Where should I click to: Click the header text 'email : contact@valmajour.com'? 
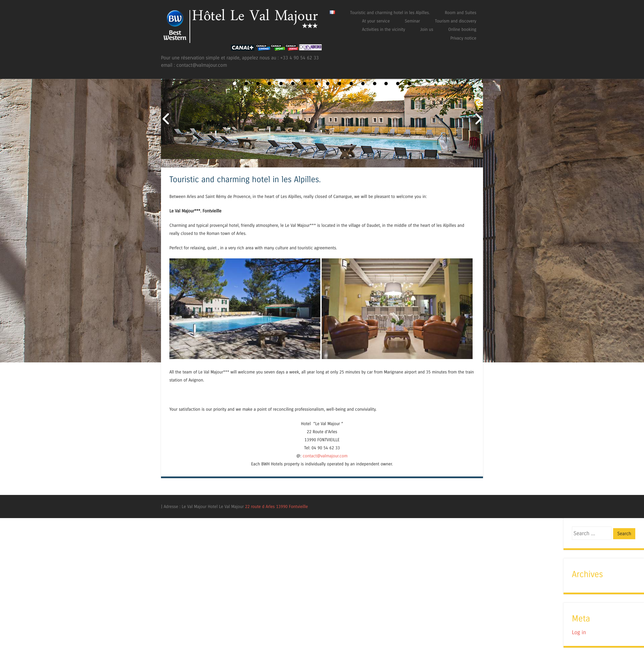[x=194, y=65]
